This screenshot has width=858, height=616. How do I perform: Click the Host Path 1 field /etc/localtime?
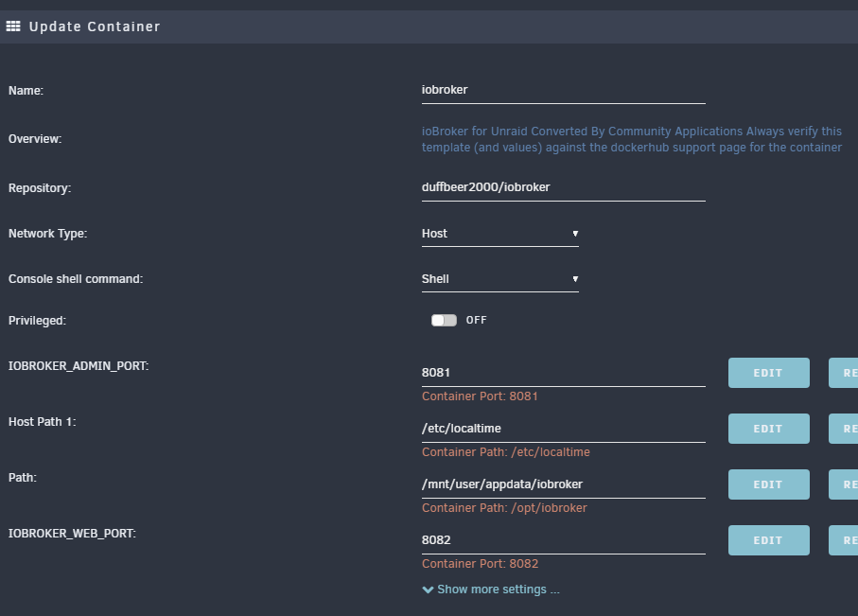pos(564,429)
